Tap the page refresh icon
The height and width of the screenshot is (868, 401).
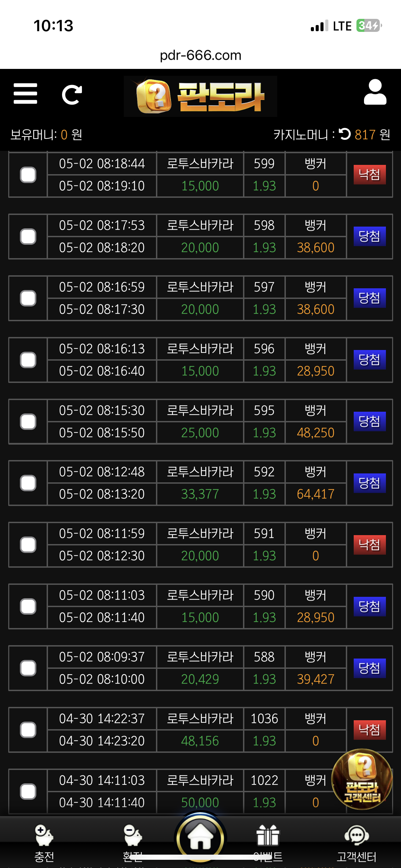point(72,95)
